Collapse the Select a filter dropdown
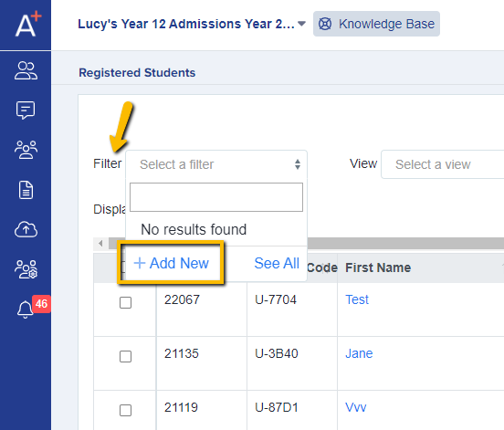This screenshot has width=504, height=430. pos(216,164)
